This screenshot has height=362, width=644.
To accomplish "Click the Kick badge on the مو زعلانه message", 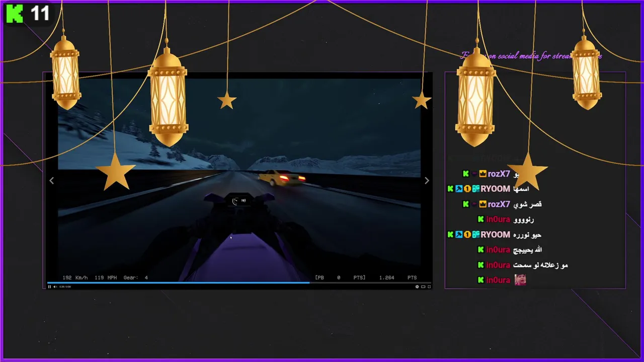I will [481, 265].
